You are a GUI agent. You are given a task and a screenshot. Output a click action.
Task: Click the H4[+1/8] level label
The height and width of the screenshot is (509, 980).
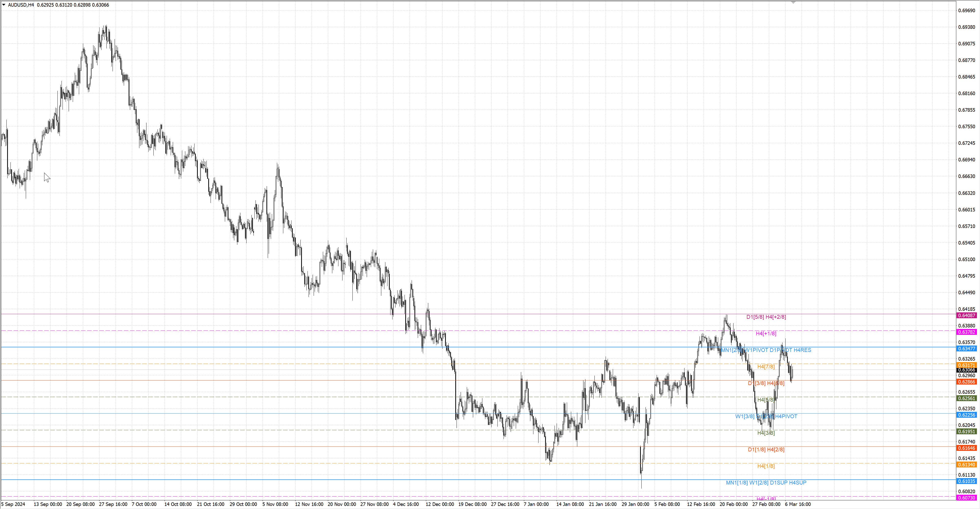pyautogui.click(x=766, y=333)
